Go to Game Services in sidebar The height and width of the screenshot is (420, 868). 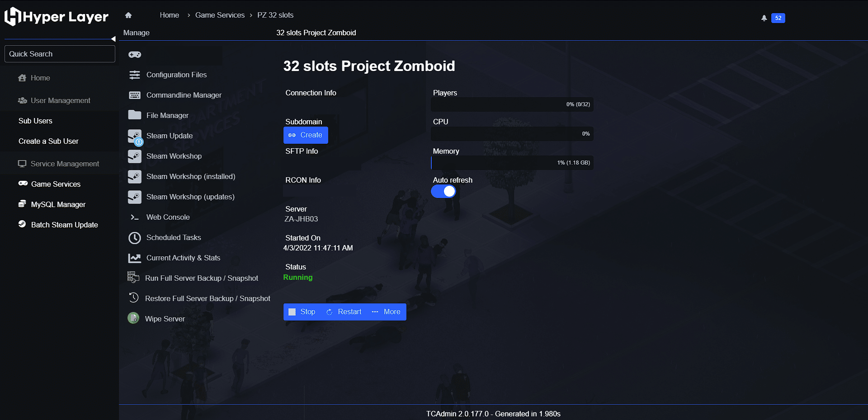(56, 184)
